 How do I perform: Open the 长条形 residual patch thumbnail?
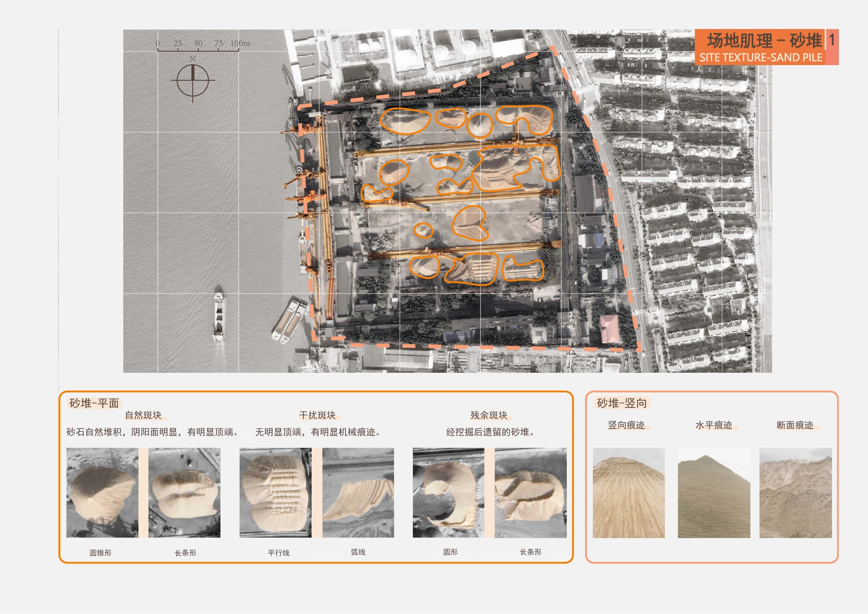(531, 493)
